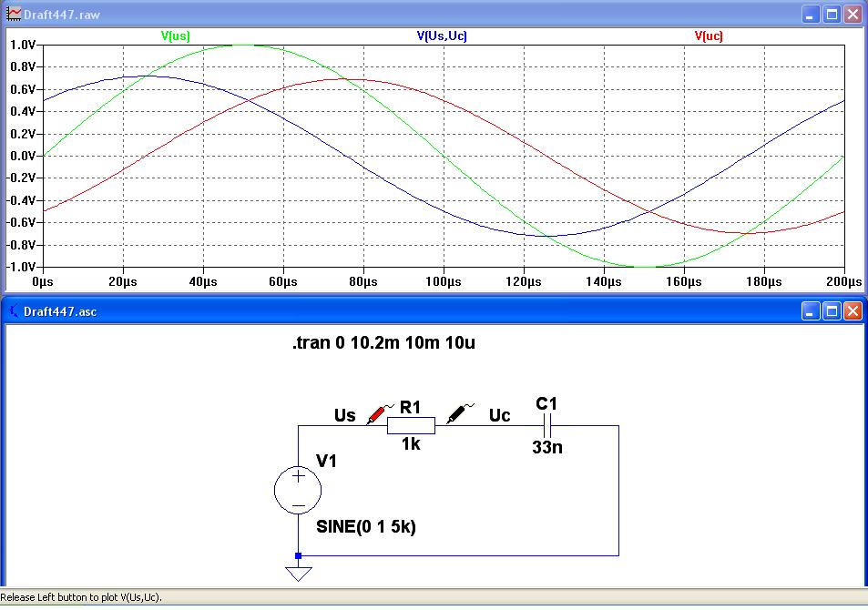868x610 pixels.
Task: Maximize the Draft447.asc schematic window
Action: 832,311
